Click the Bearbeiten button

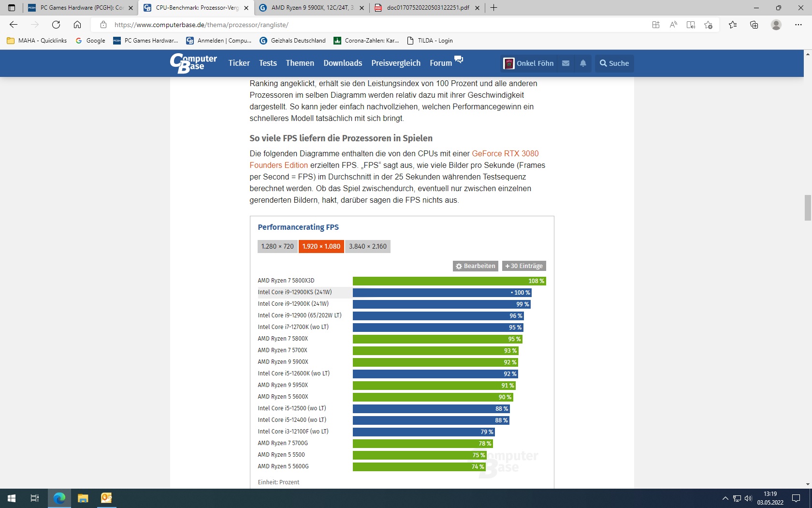point(476,266)
